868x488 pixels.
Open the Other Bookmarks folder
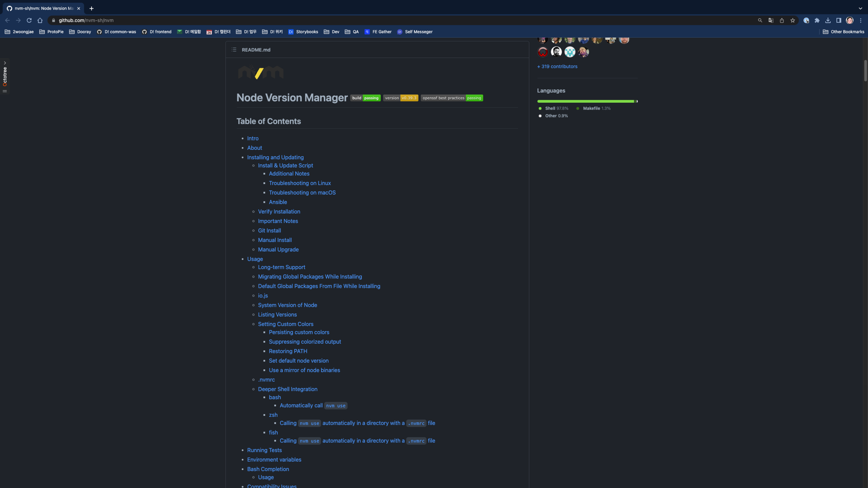point(843,32)
